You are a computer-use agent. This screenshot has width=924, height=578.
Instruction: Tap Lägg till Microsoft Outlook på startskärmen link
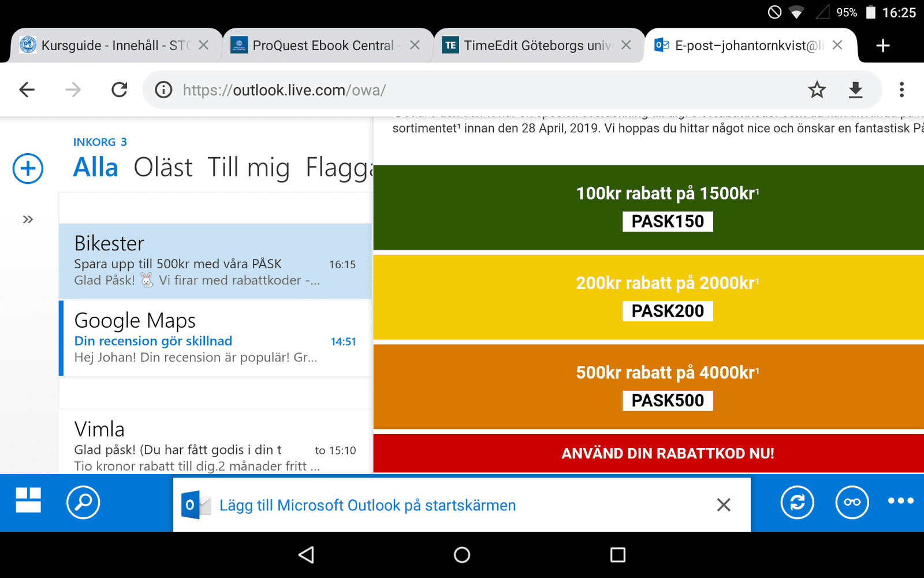pos(367,505)
